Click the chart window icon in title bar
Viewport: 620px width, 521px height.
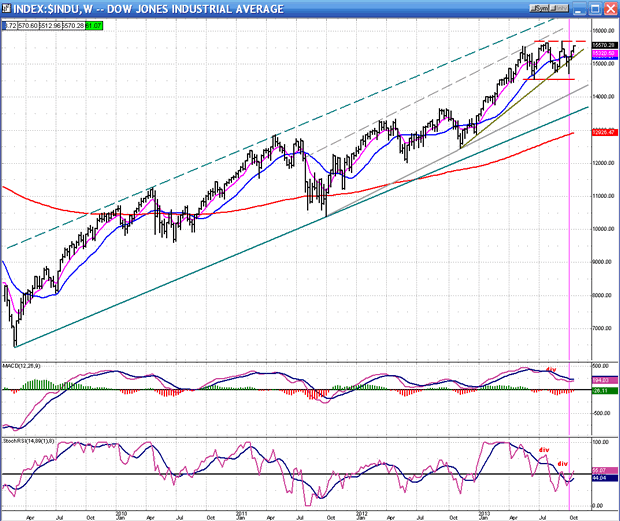(x=7, y=8)
